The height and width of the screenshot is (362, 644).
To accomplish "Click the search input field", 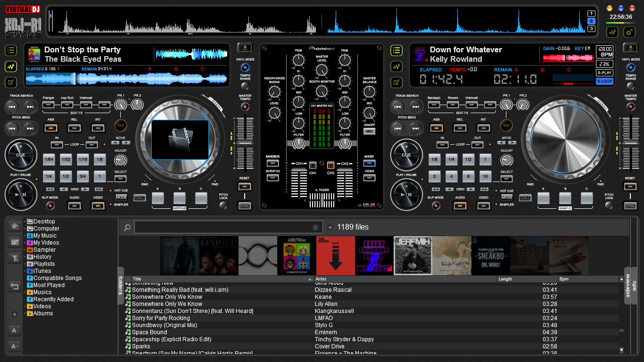I will click(x=229, y=228).
